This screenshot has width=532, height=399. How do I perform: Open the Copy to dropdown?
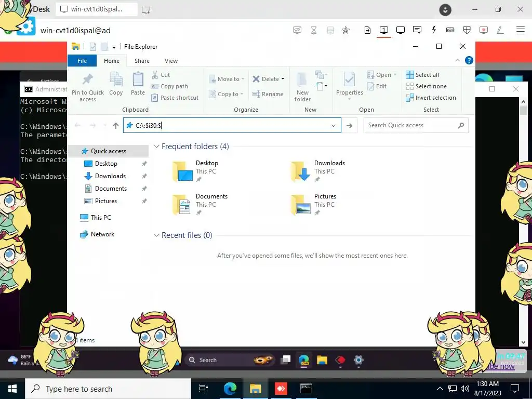[227, 94]
